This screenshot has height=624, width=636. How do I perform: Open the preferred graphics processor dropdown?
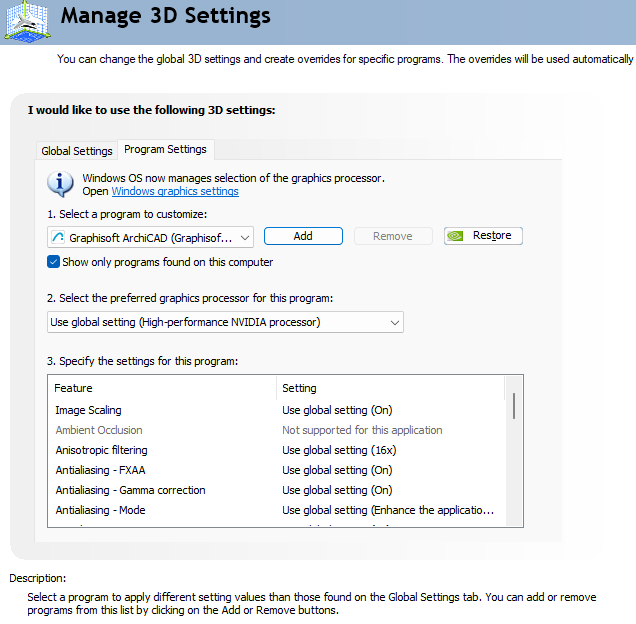(225, 322)
